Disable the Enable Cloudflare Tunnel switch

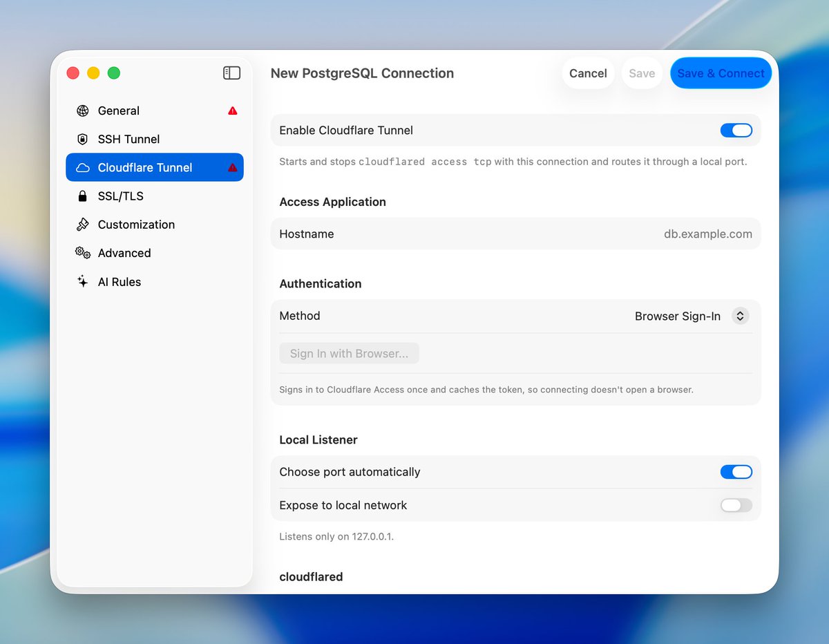tap(736, 130)
